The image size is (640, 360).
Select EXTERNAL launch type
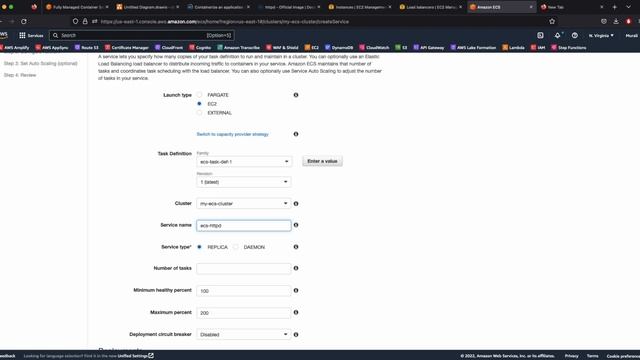tap(199, 113)
